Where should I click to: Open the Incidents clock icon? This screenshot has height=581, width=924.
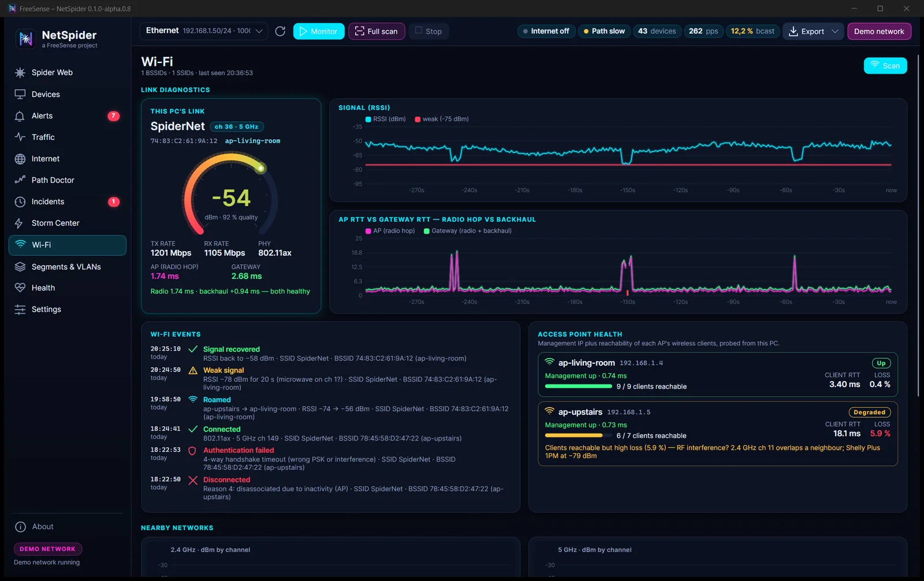[x=20, y=202]
